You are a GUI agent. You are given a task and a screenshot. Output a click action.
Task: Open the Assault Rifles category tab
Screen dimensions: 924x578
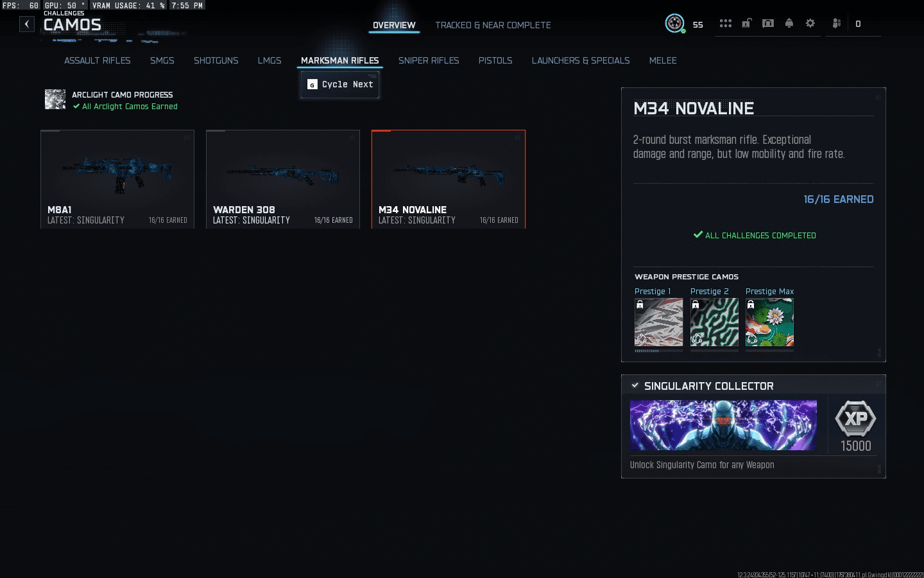click(x=98, y=60)
